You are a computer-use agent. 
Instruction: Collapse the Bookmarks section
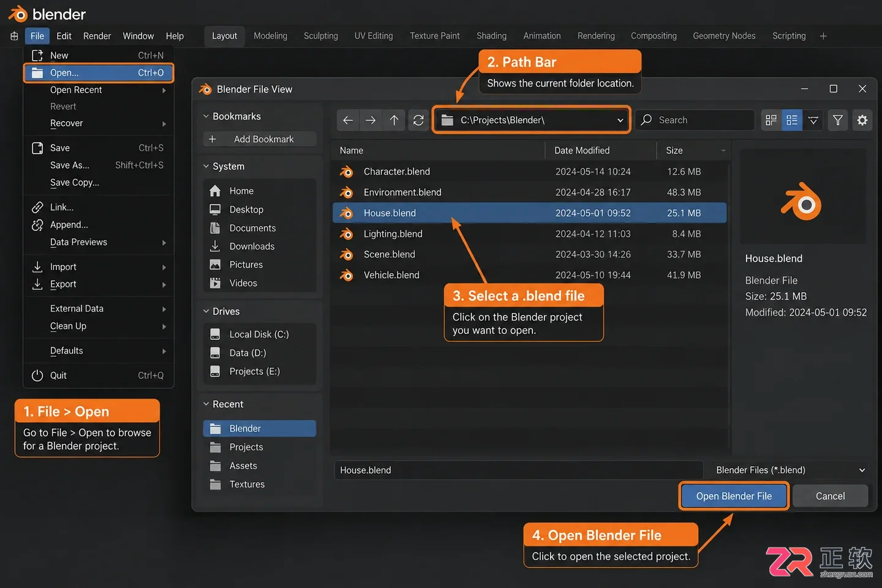[x=206, y=116]
